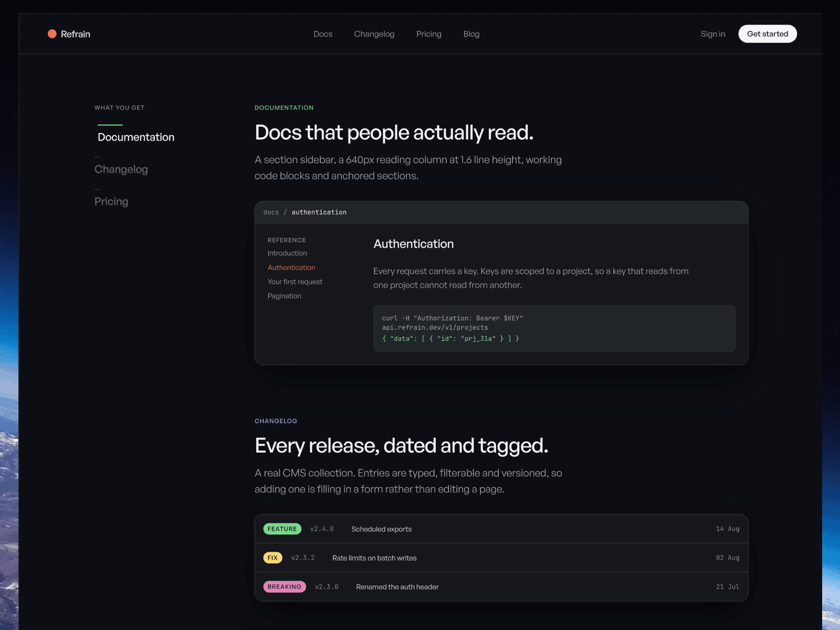
Task: Open Your first request reference page
Action: (295, 282)
